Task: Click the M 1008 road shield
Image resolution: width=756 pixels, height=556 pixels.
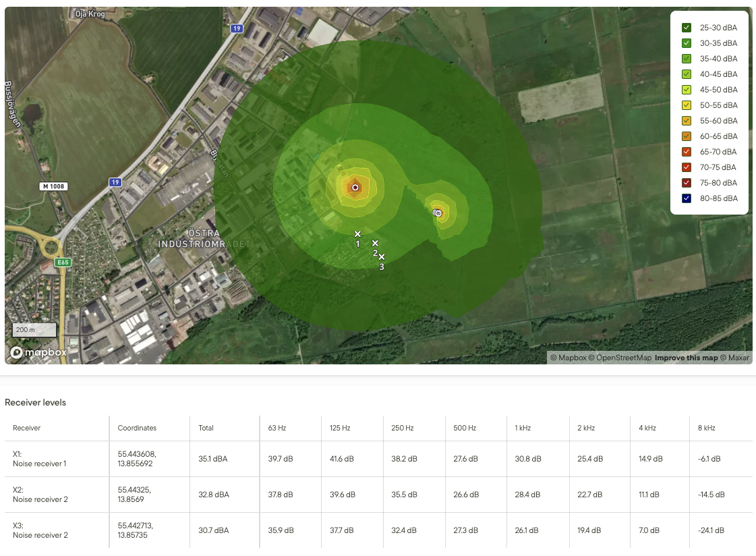Action: point(53,186)
